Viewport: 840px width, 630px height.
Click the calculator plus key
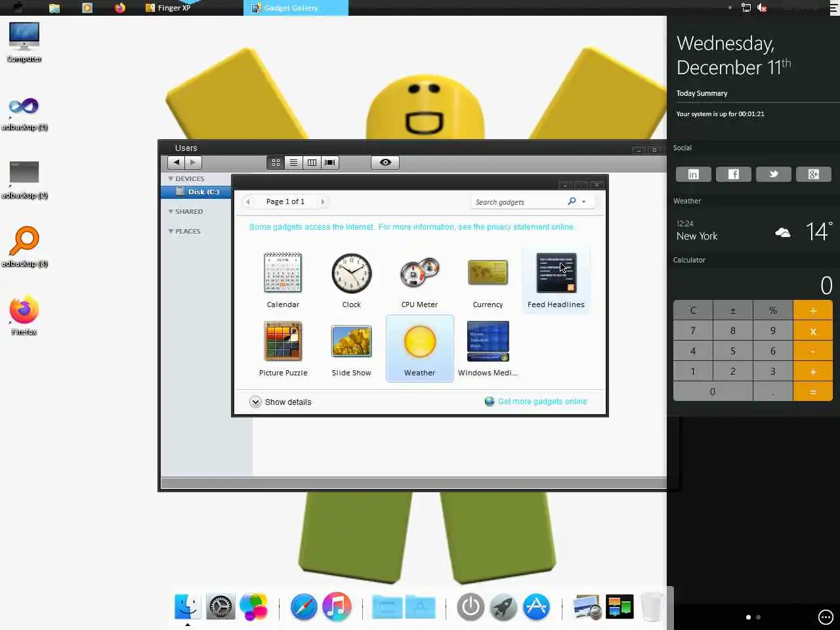coord(813,371)
